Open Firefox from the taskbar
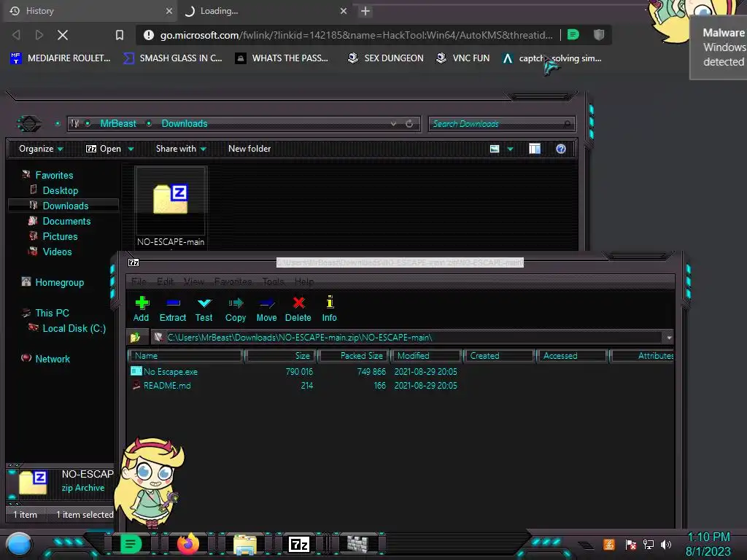 click(187, 544)
